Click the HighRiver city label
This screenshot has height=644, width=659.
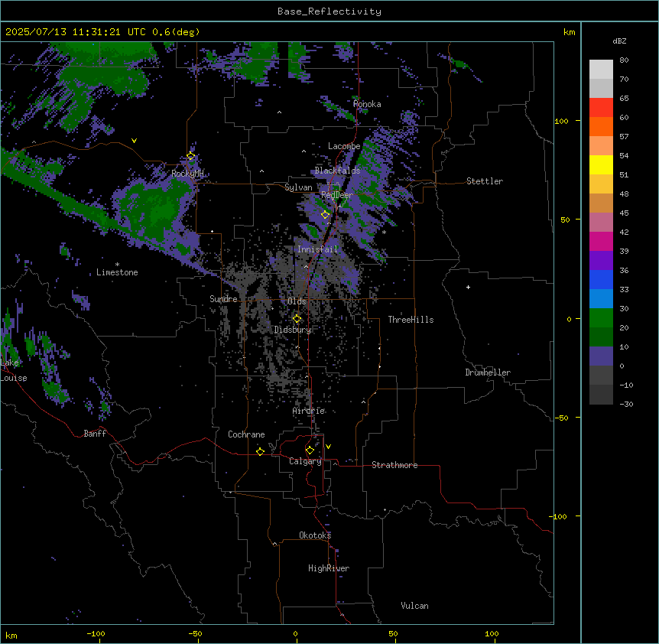coord(329,568)
